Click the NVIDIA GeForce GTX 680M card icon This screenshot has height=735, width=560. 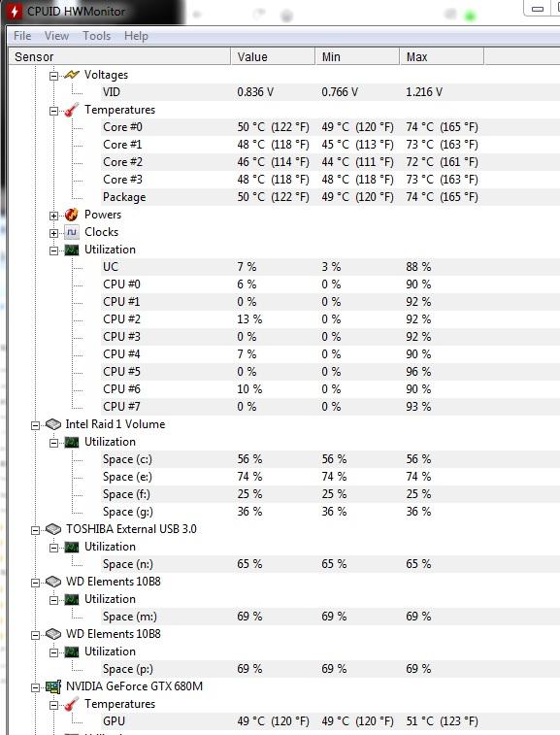coord(53,687)
